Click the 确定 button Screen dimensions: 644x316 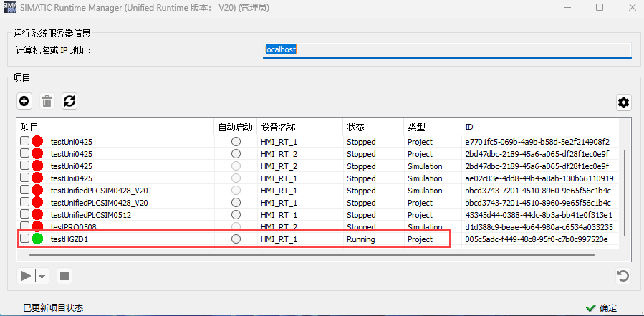pos(601,308)
